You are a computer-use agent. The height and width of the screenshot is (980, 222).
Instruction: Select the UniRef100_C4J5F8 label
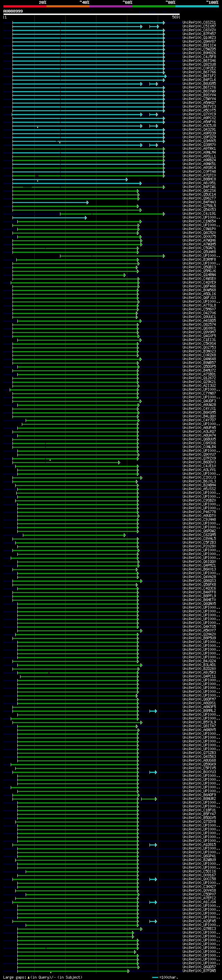pos(199,57)
